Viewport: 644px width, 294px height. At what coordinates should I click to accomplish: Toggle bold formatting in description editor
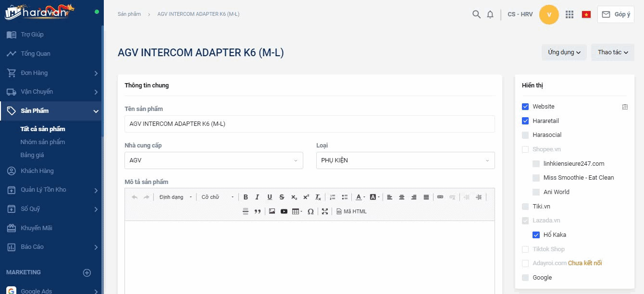[246, 197]
